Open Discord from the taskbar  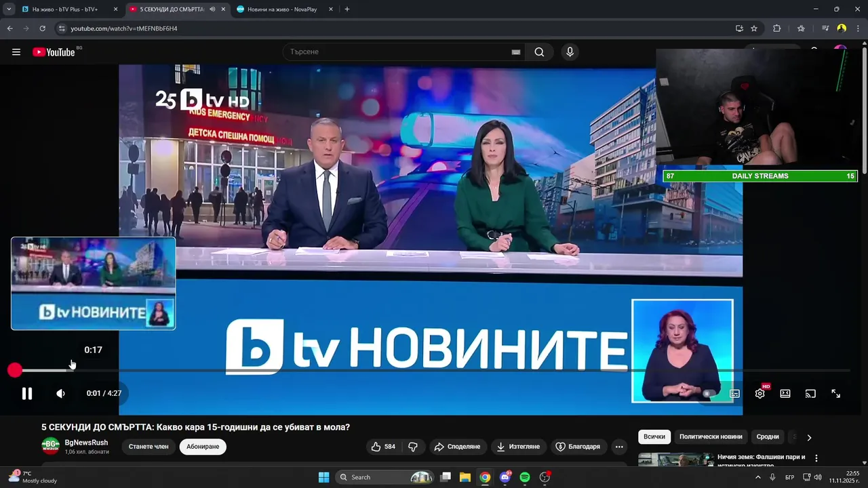click(505, 477)
